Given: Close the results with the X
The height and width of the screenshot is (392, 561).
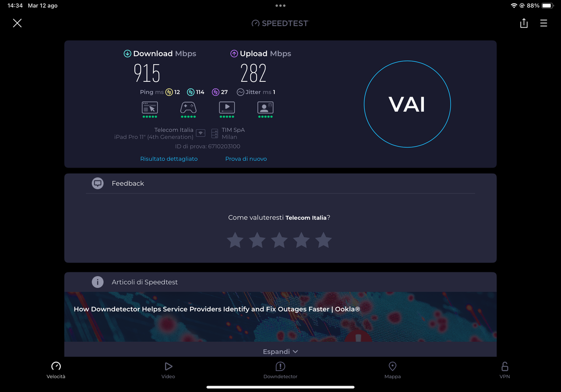Looking at the screenshot, I should [17, 23].
